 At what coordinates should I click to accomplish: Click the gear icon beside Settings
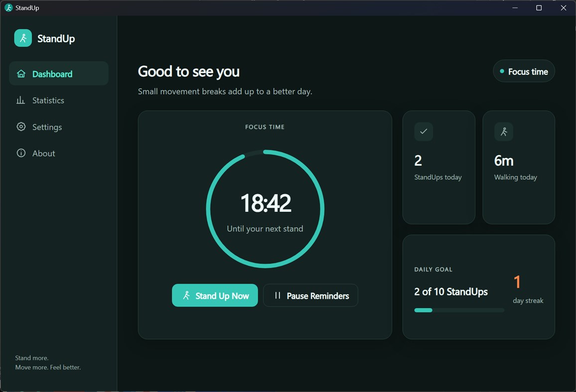point(21,127)
